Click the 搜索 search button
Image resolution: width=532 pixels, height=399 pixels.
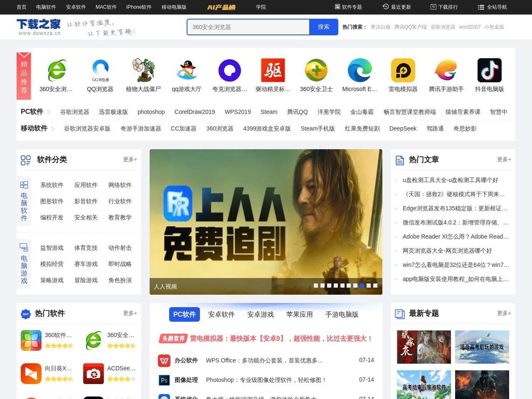pos(323,27)
